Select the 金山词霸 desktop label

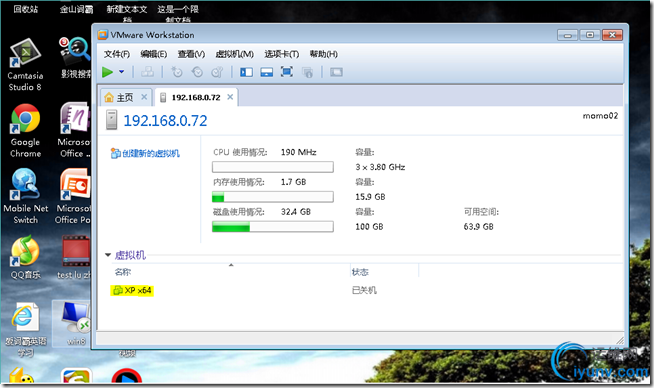point(76,9)
